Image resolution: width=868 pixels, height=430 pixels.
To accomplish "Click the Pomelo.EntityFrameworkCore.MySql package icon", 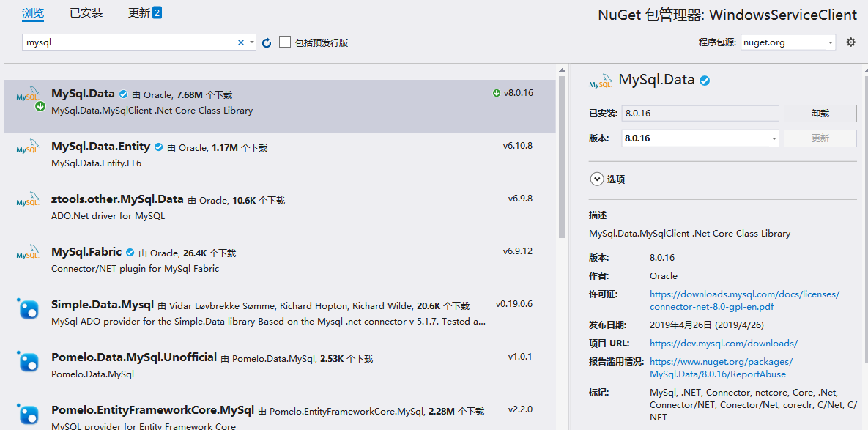I will (29, 414).
